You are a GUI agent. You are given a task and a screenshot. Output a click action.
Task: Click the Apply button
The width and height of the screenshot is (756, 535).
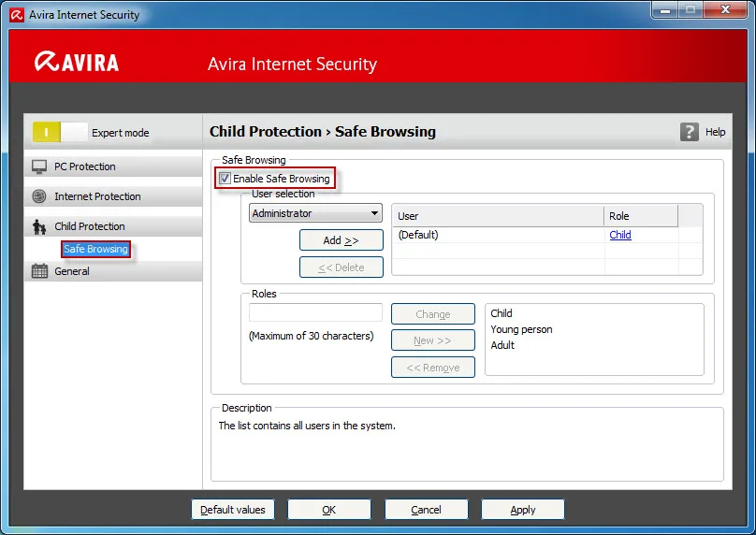[x=523, y=510]
